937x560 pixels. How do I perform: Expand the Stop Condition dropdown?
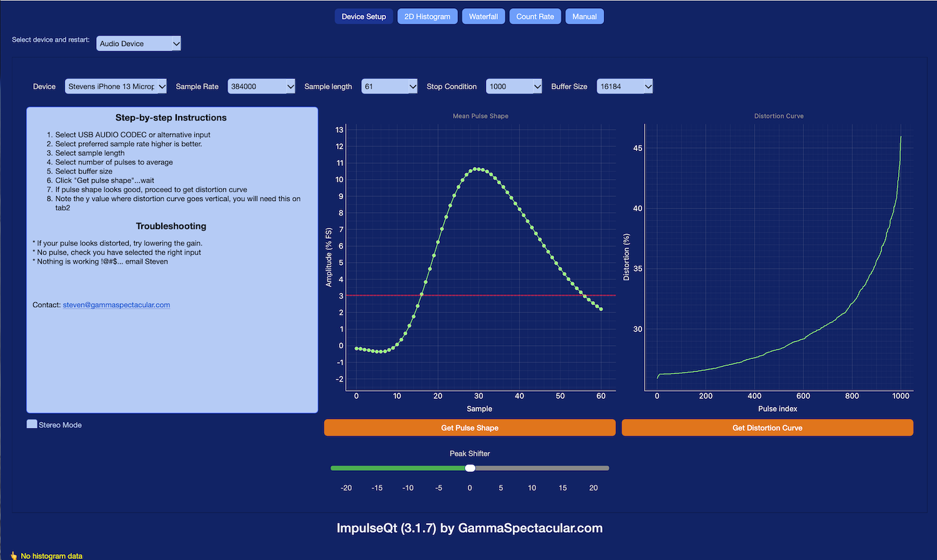click(x=513, y=87)
